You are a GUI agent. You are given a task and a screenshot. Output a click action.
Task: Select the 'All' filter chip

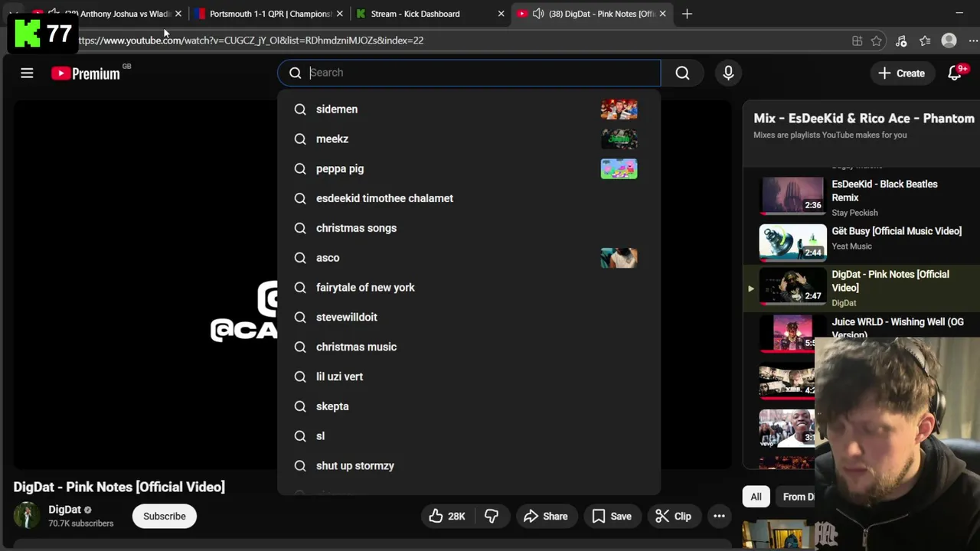click(756, 497)
